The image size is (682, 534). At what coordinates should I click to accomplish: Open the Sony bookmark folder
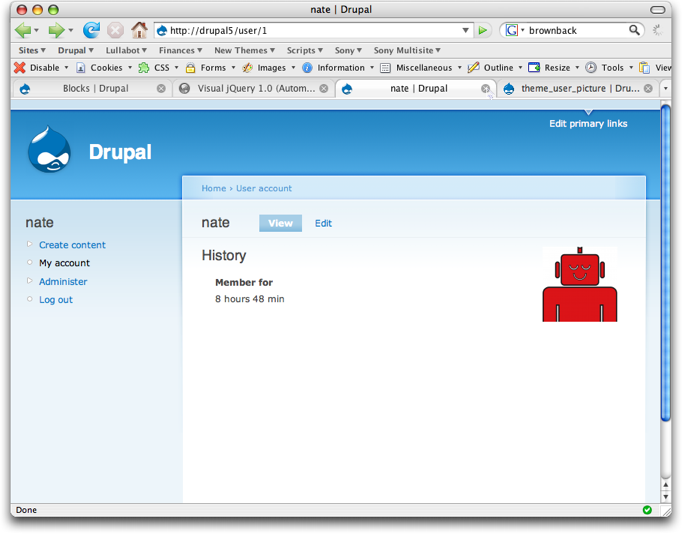[348, 50]
